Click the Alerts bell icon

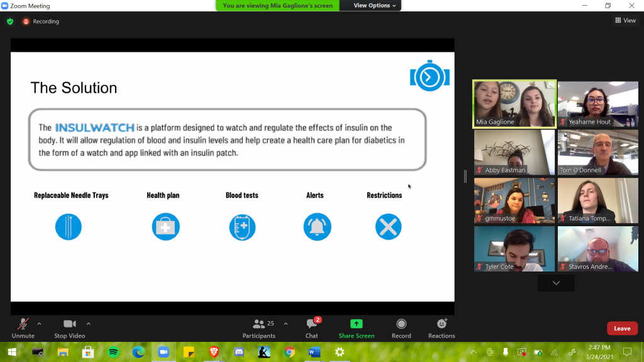tap(317, 226)
